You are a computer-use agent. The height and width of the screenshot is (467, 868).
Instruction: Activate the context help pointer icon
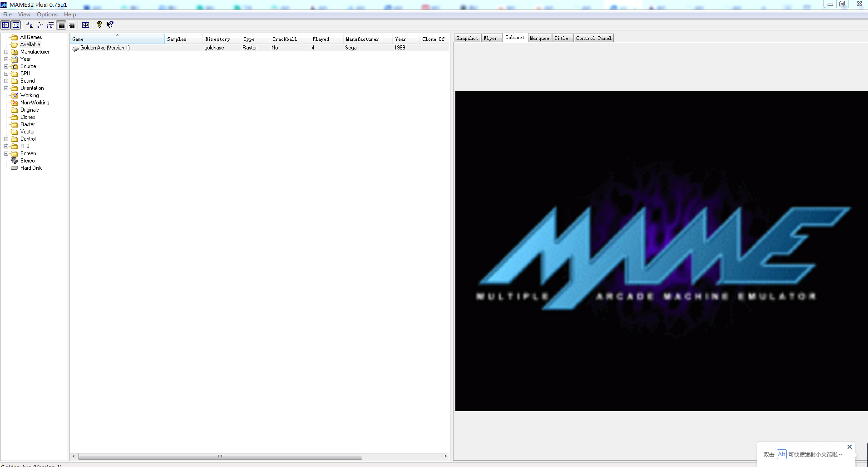pos(110,25)
